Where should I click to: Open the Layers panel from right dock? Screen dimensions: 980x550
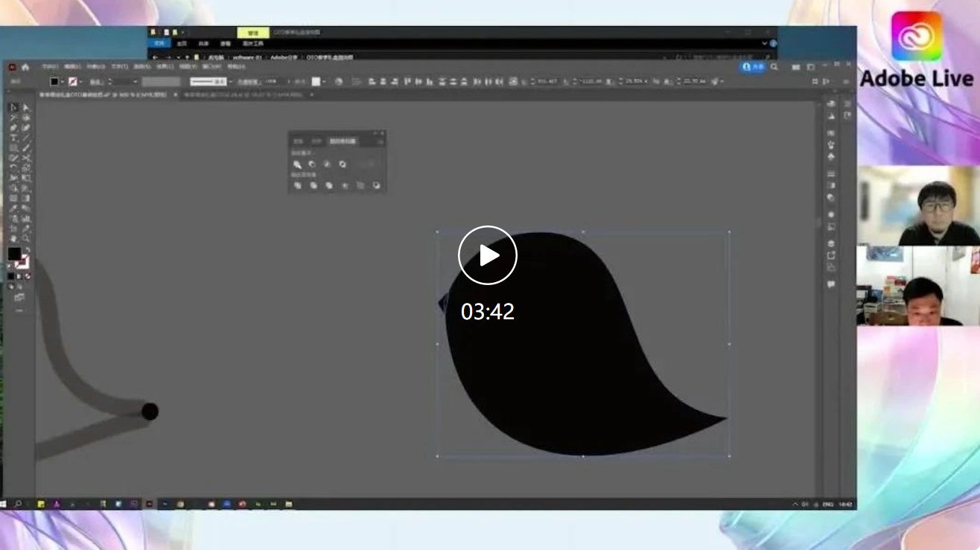(831, 243)
